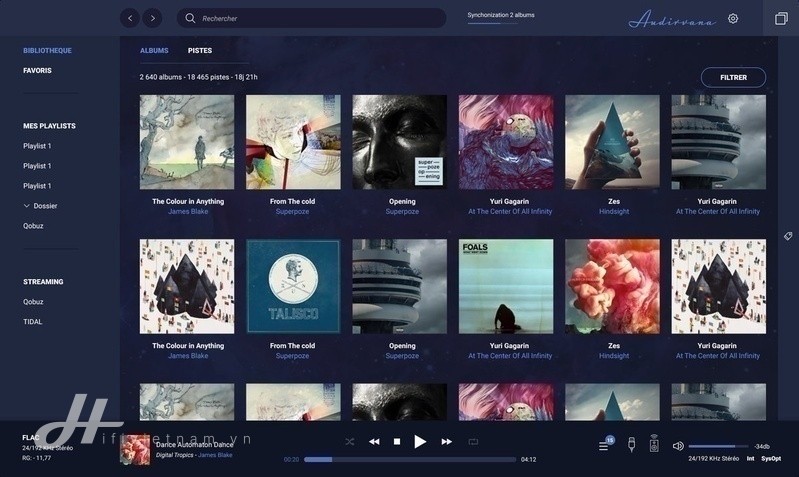799x477 pixels.
Task: Start playback with the play button
Action: click(420, 441)
